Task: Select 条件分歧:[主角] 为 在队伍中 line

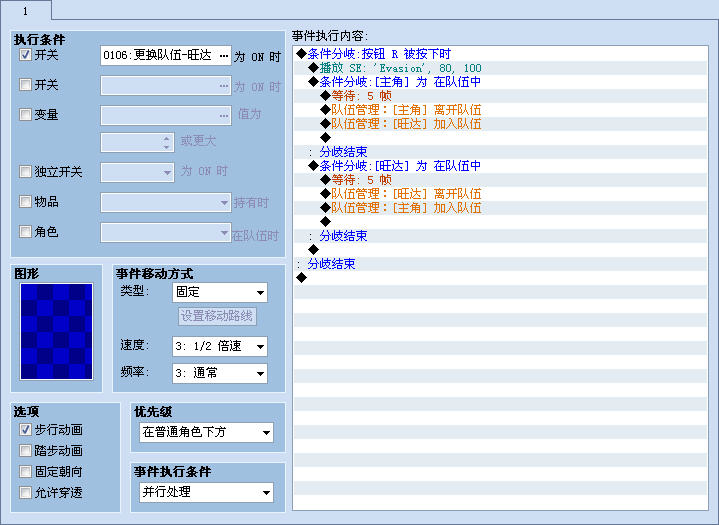Action: coord(500,82)
